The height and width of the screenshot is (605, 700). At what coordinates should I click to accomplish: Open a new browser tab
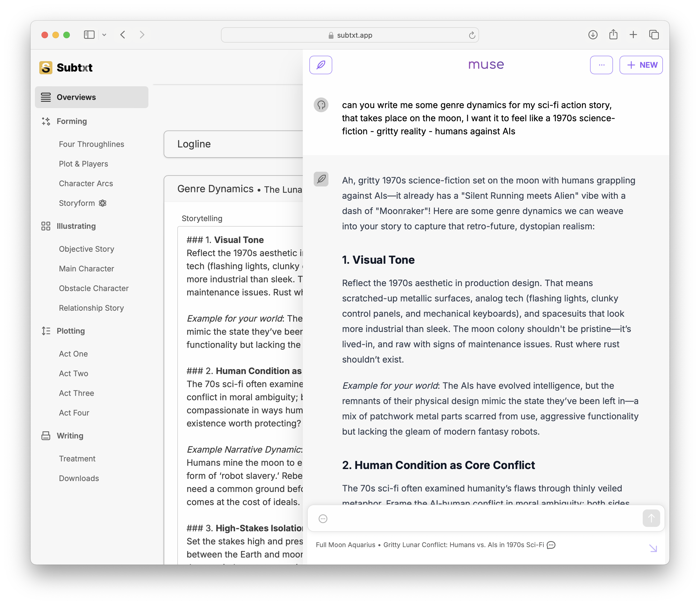coord(633,35)
